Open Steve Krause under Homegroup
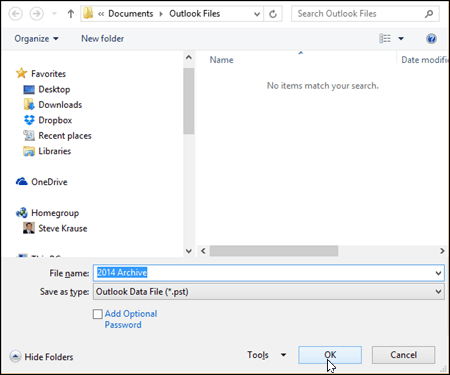This screenshot has height=375, width=450. (x=63, y=228)
